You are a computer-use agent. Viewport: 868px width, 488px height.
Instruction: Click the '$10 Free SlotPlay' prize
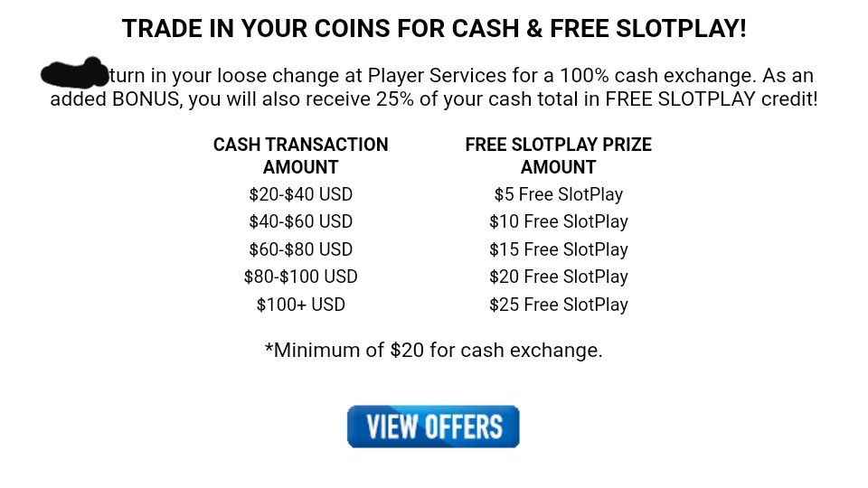click(558, 221)
